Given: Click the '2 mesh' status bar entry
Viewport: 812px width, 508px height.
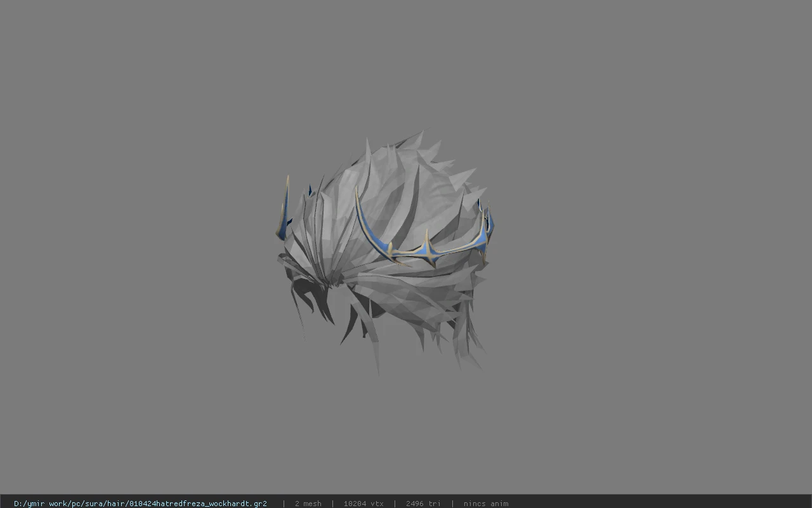Looking at the screenshot, I should tap(308, 504).
